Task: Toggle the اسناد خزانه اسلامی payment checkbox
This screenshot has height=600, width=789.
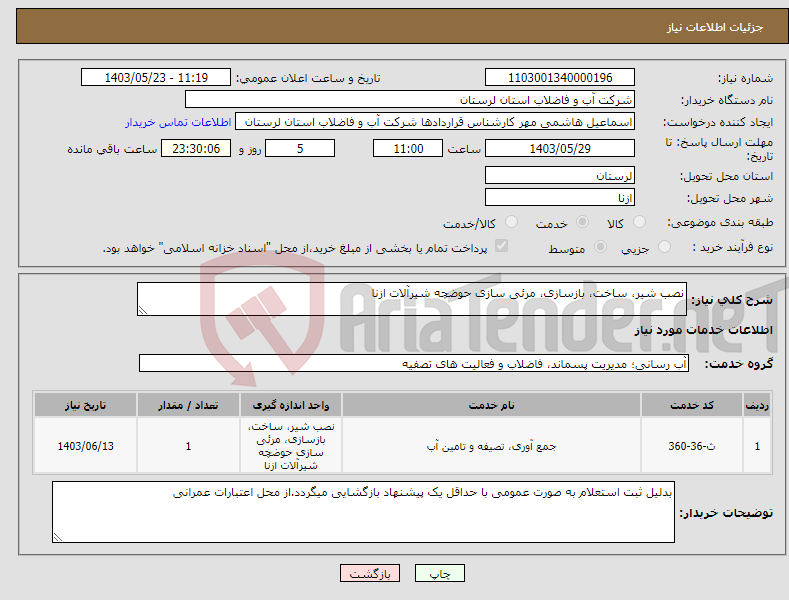Action: click(x=501, y=246)
